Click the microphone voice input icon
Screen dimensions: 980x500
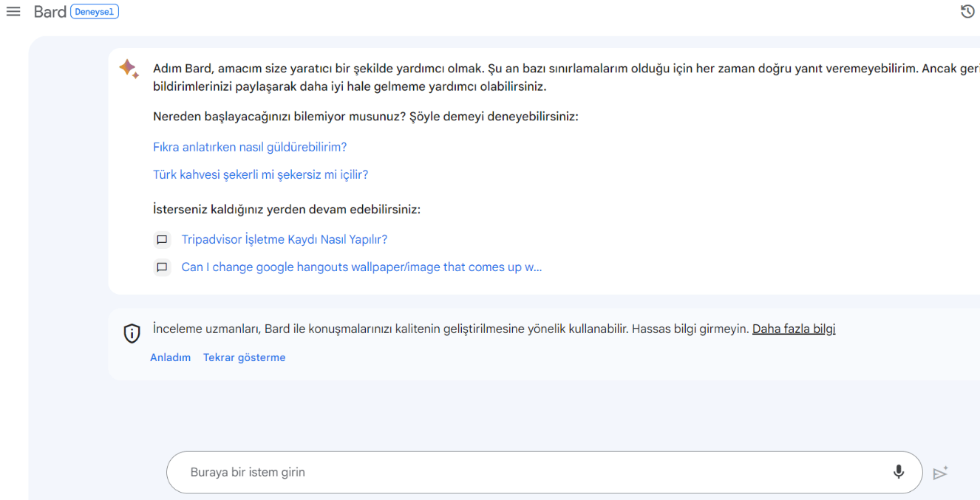pos(899,472)
